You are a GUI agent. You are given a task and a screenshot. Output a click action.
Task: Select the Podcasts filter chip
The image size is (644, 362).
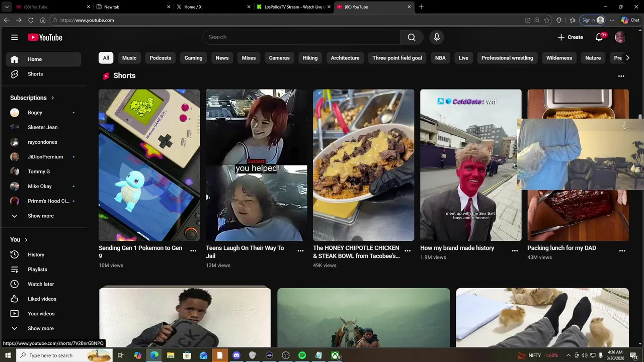click(160, 58)
